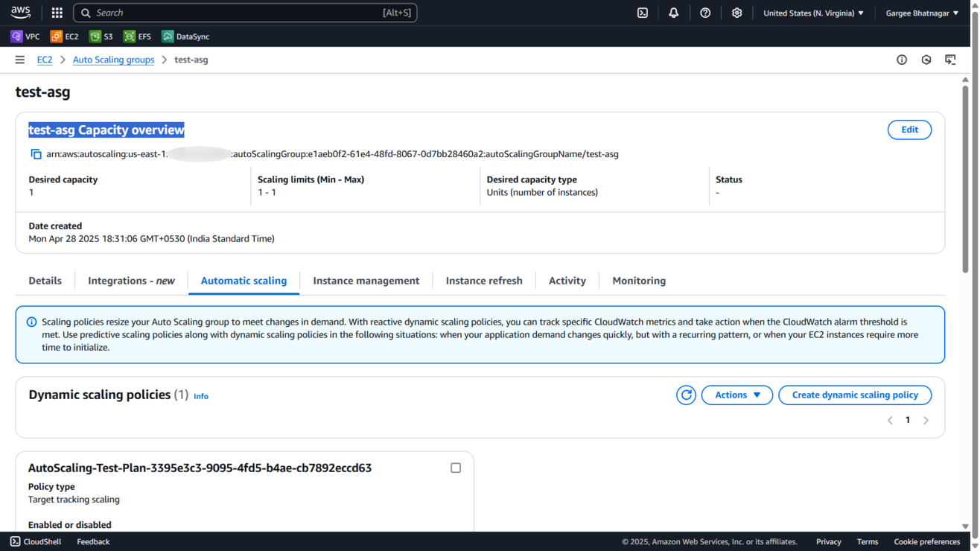The width and height of the screenshot is (980, 551).
Task: Open the Instance management tab
Action: click(x=366, y=281)
